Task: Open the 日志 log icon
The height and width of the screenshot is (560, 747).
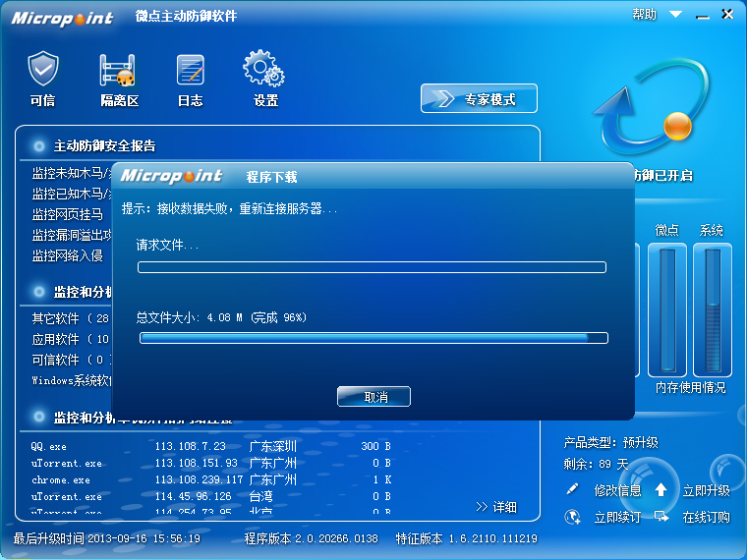Action: (190, 79)
